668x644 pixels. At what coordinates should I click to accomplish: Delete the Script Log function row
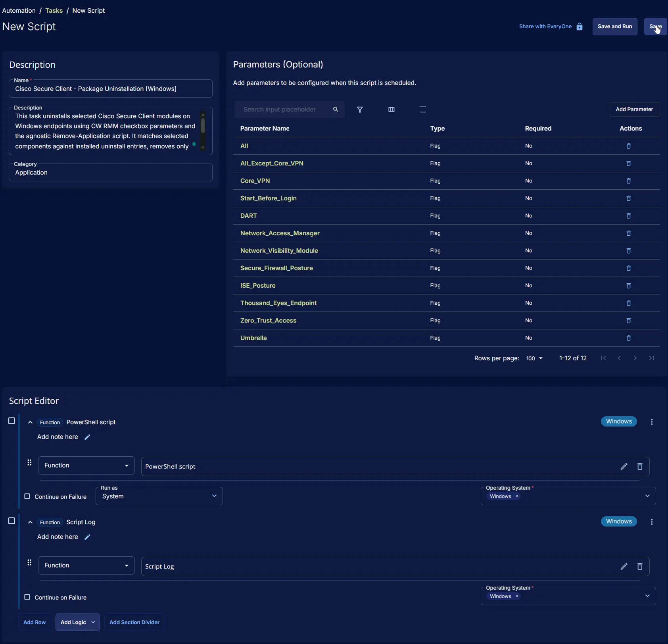639,567
